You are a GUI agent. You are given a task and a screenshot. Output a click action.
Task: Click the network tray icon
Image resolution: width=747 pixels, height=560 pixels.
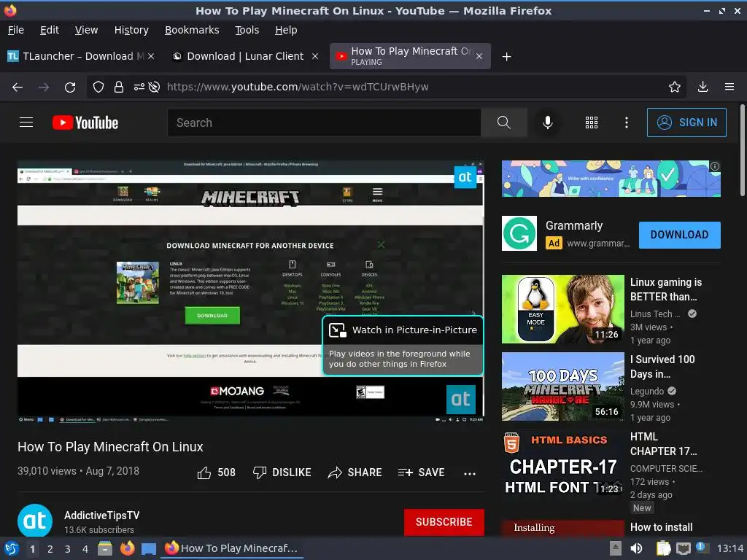[x=683, y=548]
